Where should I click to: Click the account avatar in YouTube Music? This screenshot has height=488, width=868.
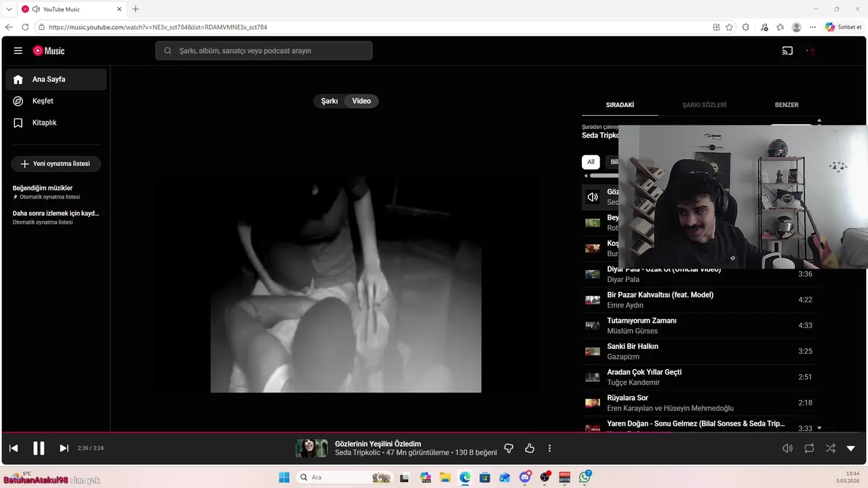coord(811,51)
